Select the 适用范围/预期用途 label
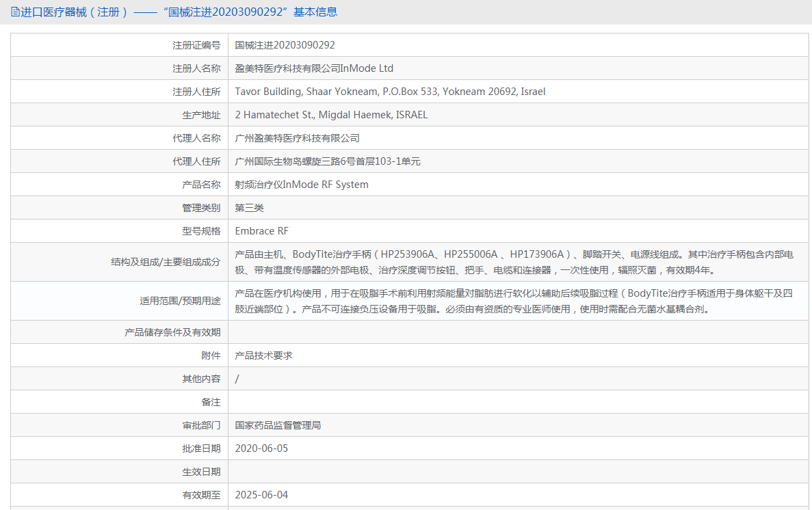Image resolution: width=812 pixels, height=510 pixels. pos(180,301)
